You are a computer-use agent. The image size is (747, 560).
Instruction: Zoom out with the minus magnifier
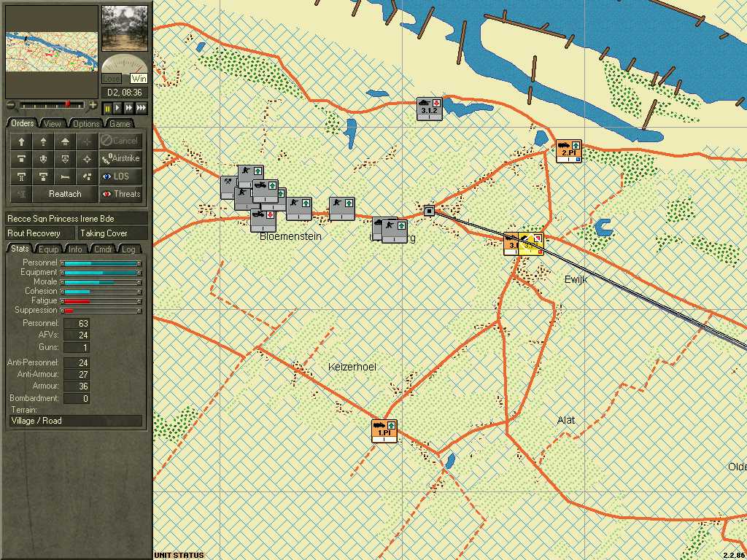(11, 105)
